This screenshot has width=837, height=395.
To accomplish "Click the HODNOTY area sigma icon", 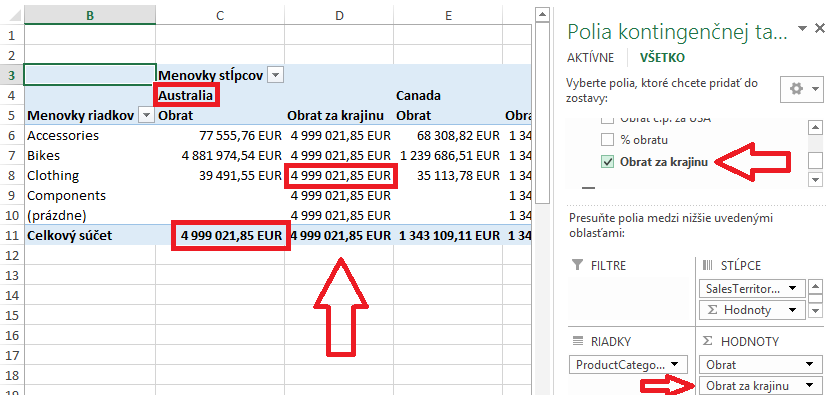I will click(707, 341).
